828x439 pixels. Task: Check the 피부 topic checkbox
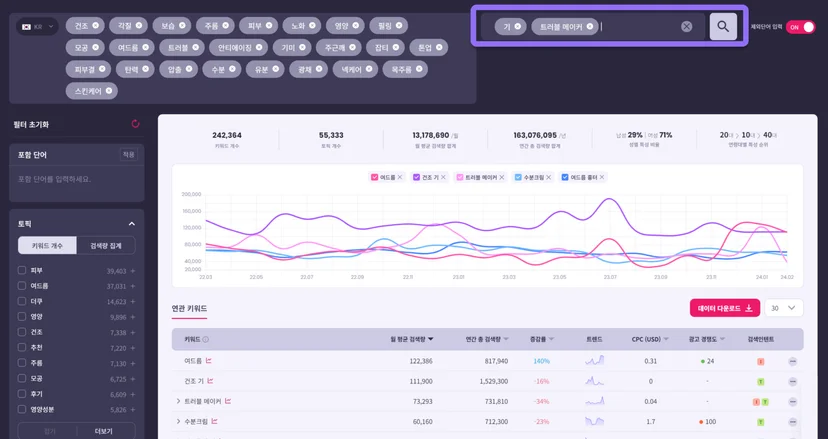(22, 270)
